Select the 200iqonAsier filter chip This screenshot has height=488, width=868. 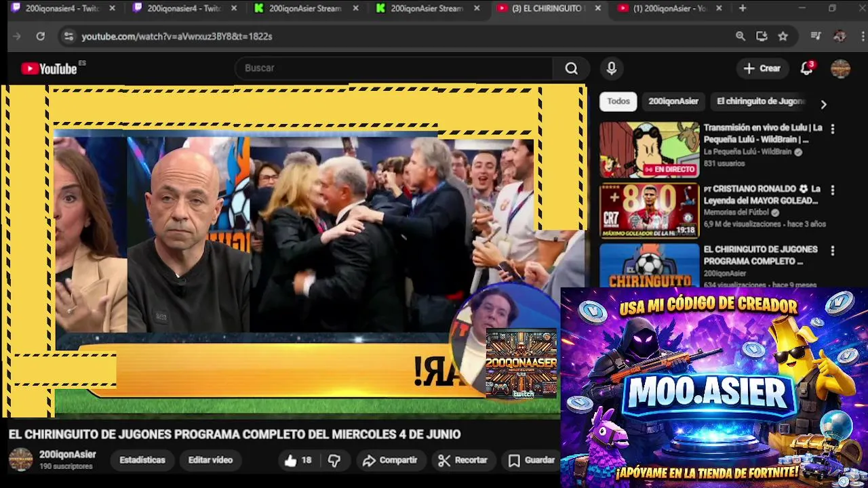pyautogui.click(x=673, y=102)
